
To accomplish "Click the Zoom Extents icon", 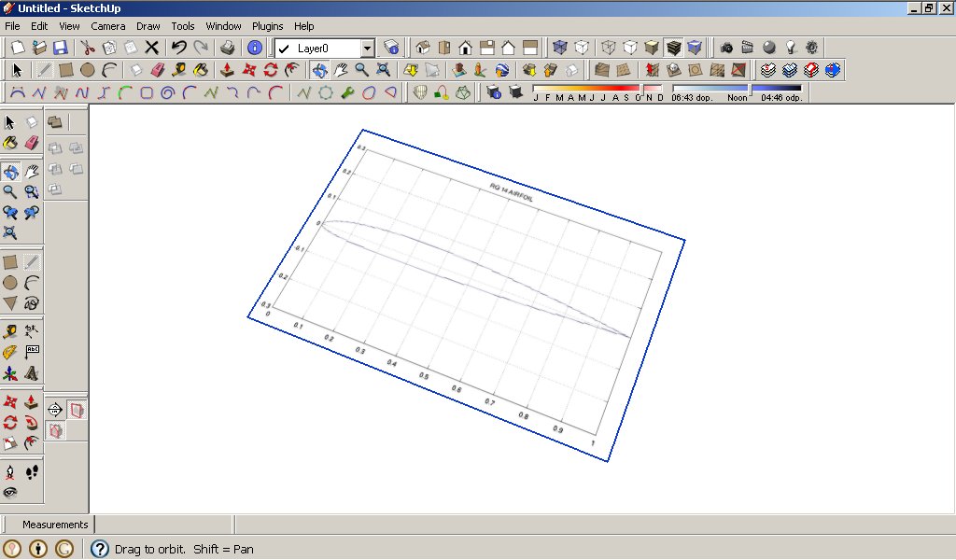I will [x=383, y=70].
